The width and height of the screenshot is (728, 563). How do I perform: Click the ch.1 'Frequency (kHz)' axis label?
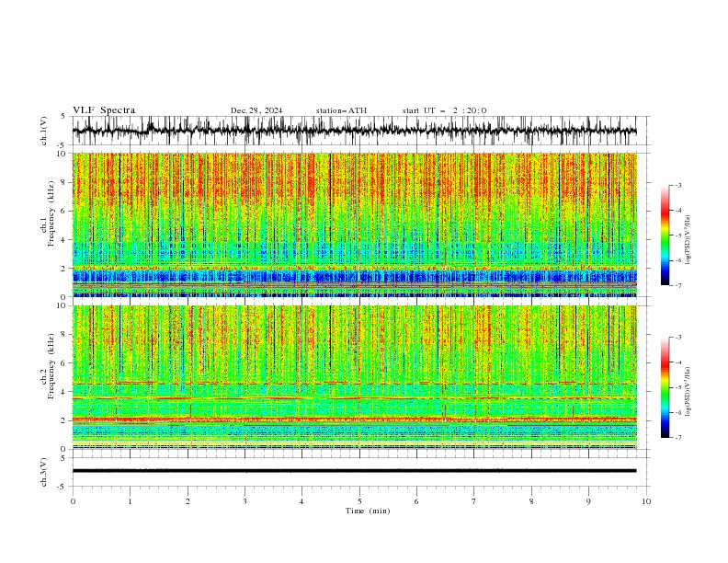pyautogui.click(x=51, y=212)
